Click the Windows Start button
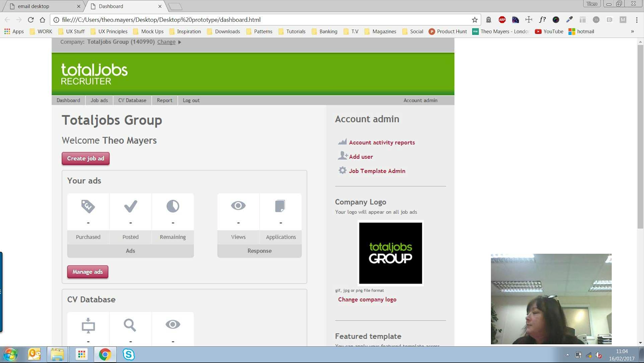 [x=10, y=355]
